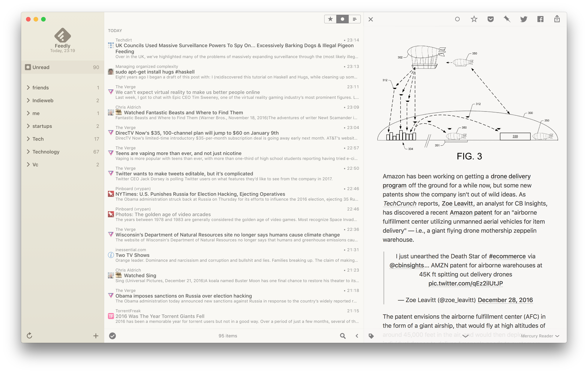Open Watched Sing entry
The width and height of the screenshot is (588, 373).
[233, 276]
